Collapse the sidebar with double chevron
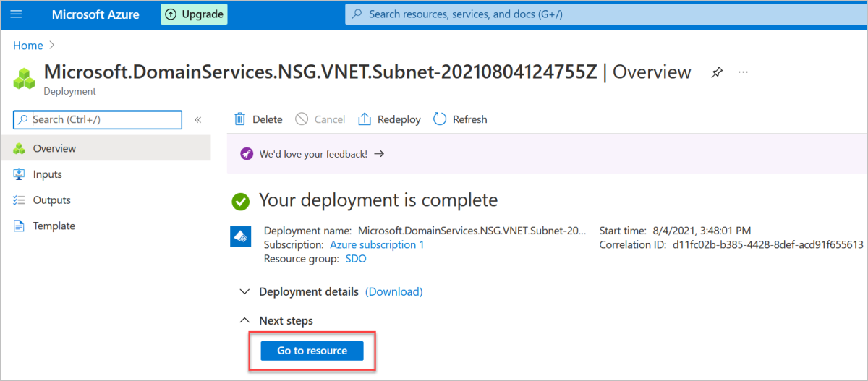This screenshot has width=868, height=381. (197, 120)
